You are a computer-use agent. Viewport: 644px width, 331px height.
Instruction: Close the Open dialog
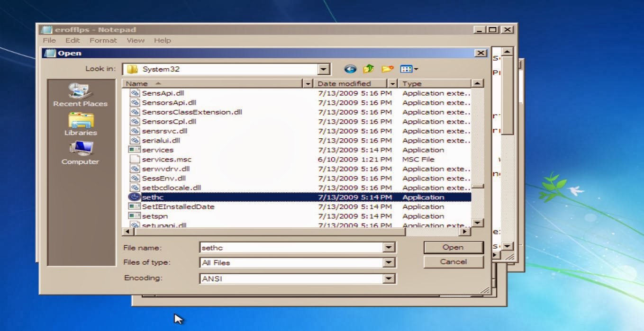coord(481,53)
